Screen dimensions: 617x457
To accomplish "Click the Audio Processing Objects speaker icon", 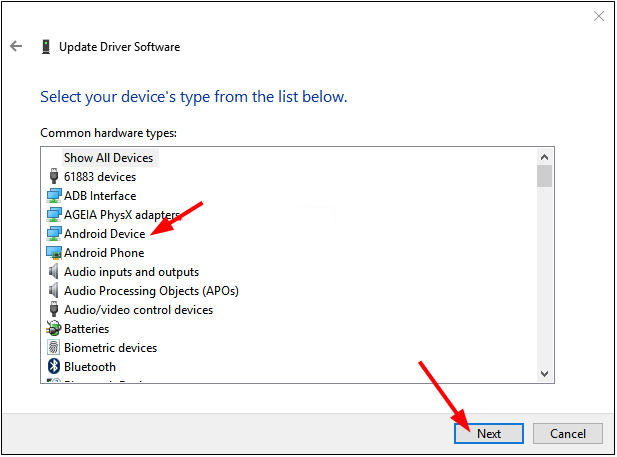I will pyautogui.click(x=54, y=290).
